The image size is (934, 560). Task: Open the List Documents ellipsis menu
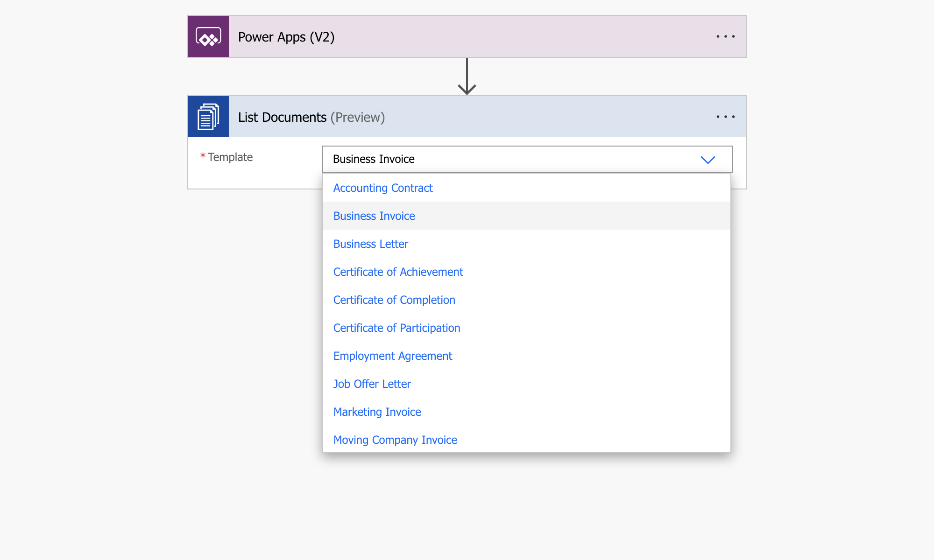coord(725,117)
